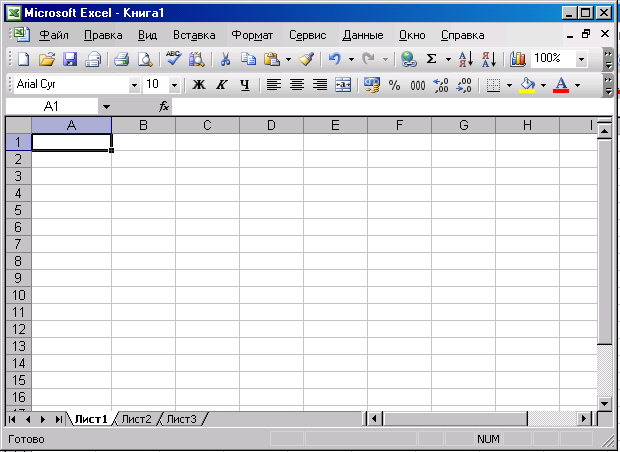Screen dimensions: 620x452
Task: Expand font color palette arrow
Action: [578, 85]
